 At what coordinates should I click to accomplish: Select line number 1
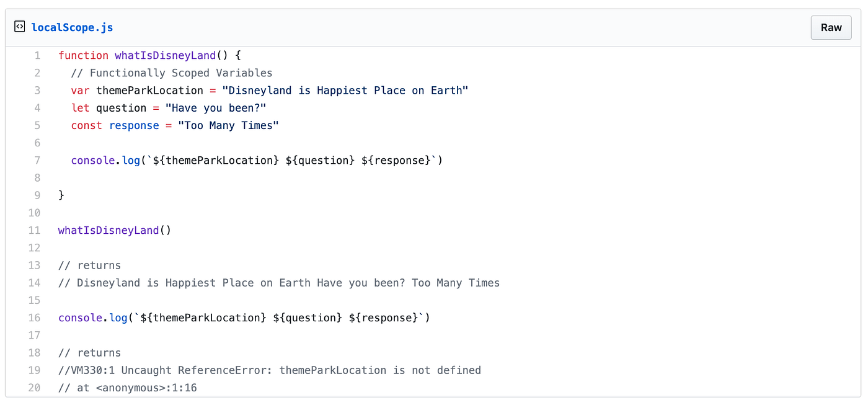pos(37,55)
